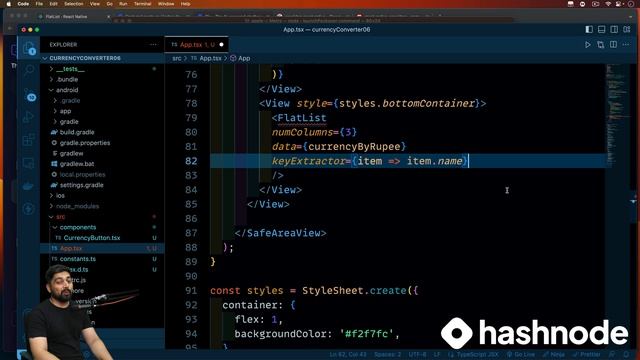Expand the ios folder
Image resolution: width=640 pixels, height=360 pixels.
pyautogui.click(x=60, y=196)
